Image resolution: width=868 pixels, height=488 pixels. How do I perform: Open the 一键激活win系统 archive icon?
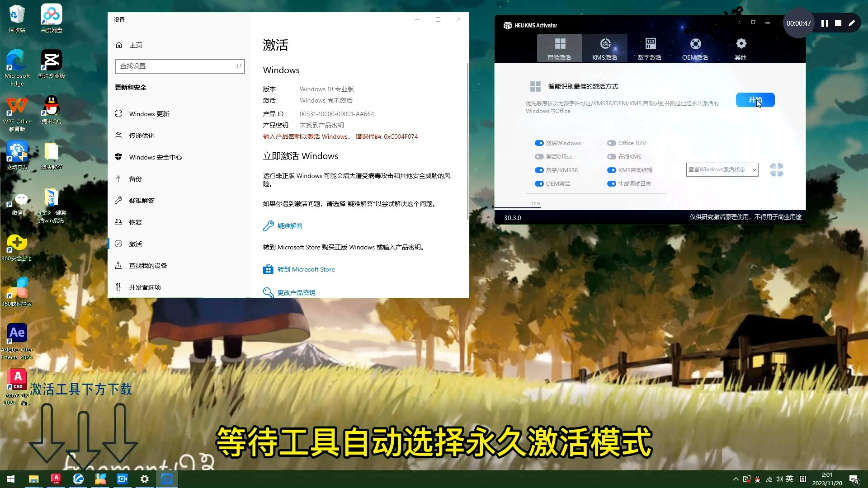pyautogui.click(x=52, y=206)
